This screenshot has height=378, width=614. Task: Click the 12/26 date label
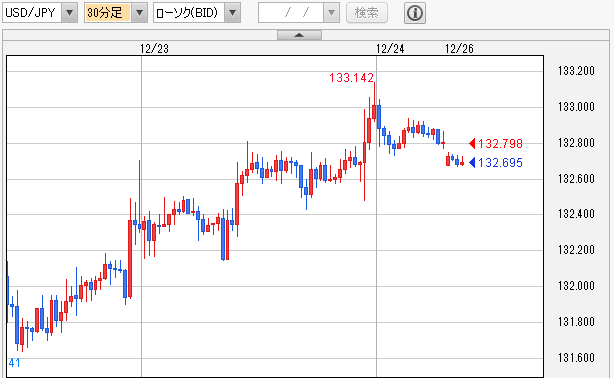point(459,49)
